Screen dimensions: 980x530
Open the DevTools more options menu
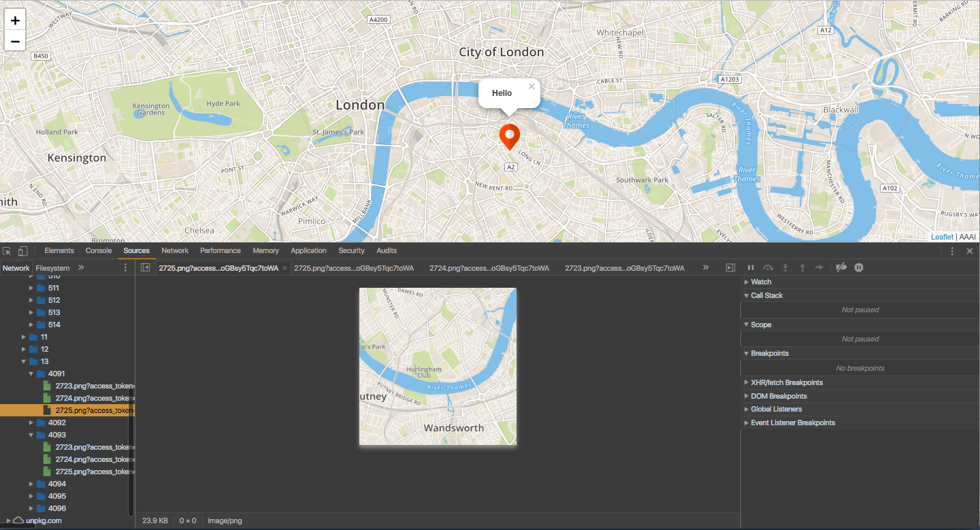tap(951, 250)
